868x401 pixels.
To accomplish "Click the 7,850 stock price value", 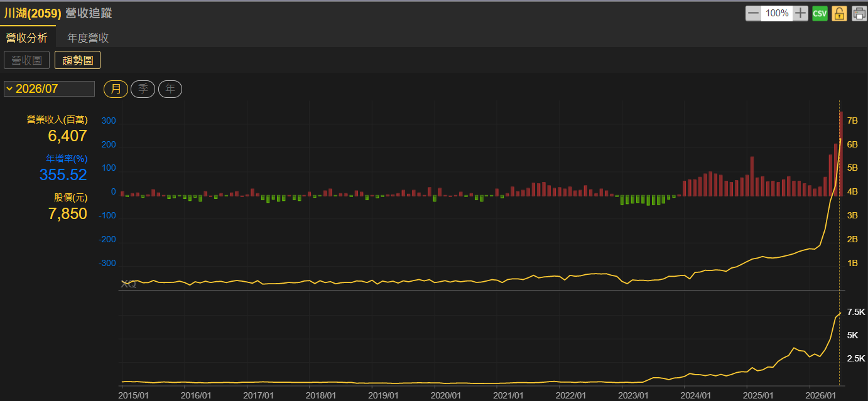I will (x=68, y=213).
